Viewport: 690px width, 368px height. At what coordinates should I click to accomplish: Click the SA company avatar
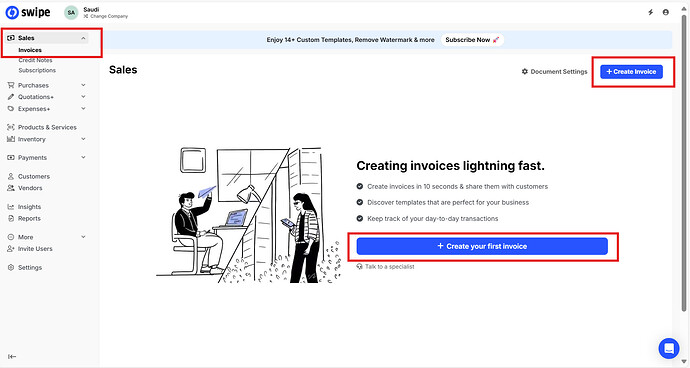71,13
